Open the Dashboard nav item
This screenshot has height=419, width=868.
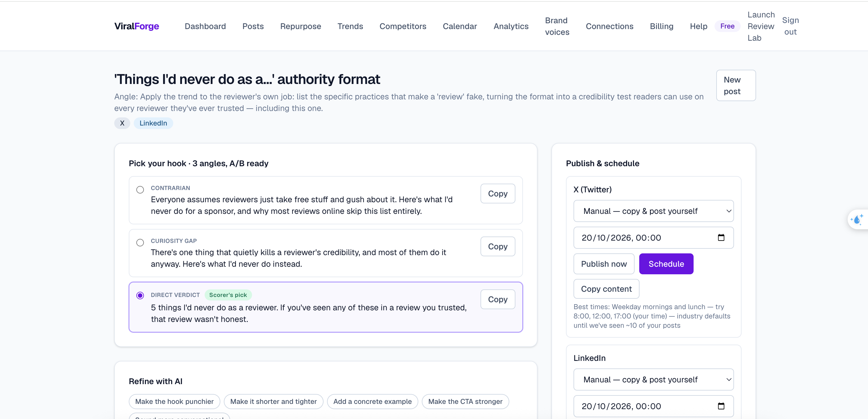coord(205,26)
